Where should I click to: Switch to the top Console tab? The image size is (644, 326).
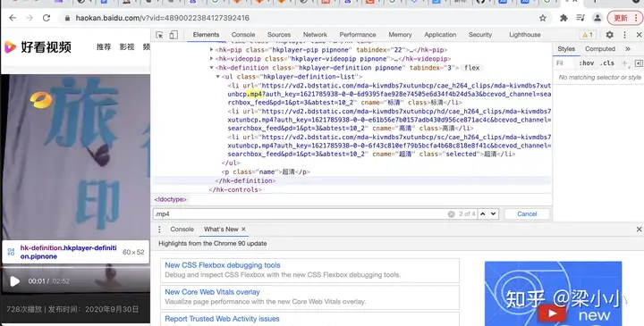coord(243,35)
